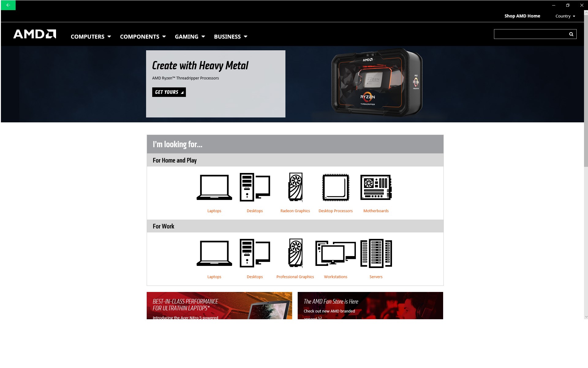Open the Desktop Processors chip icon

(x=336, y=187)
